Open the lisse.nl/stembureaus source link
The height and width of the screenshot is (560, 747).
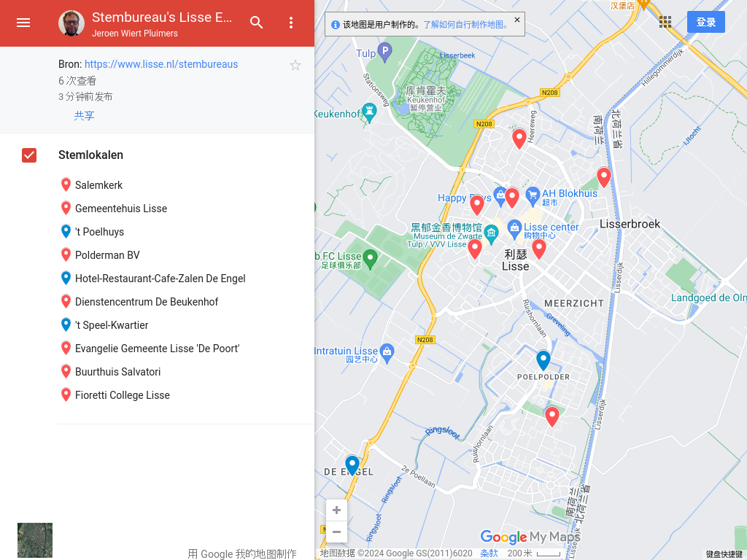[161, 64]
